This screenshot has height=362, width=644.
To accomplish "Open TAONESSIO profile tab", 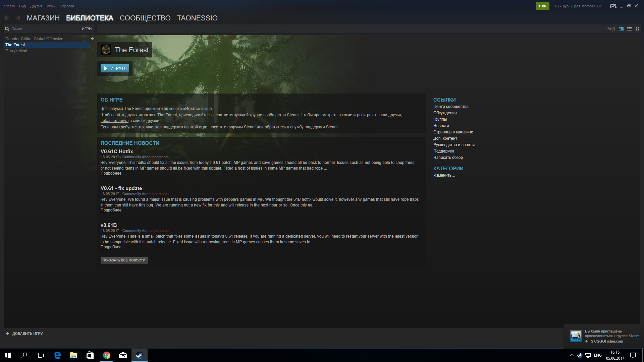I will tap(197, 18).
